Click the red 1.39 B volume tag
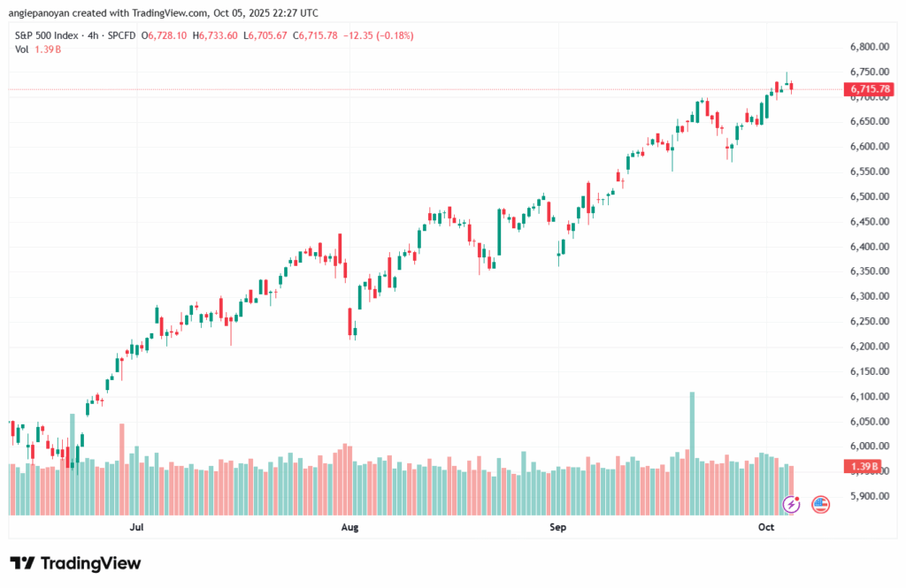 coord(863,466)
